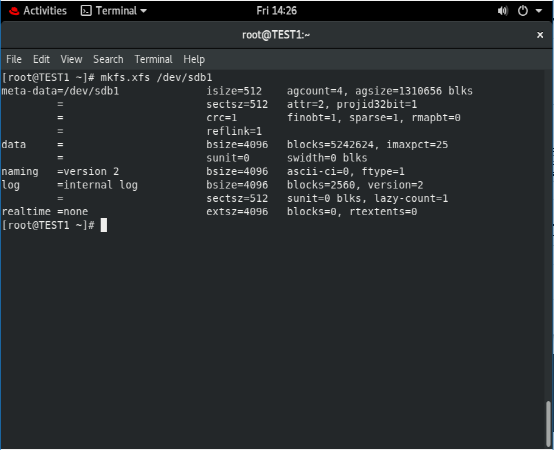Click the Red Hat logo icon

pyautogui.click(x=14, y=11)
